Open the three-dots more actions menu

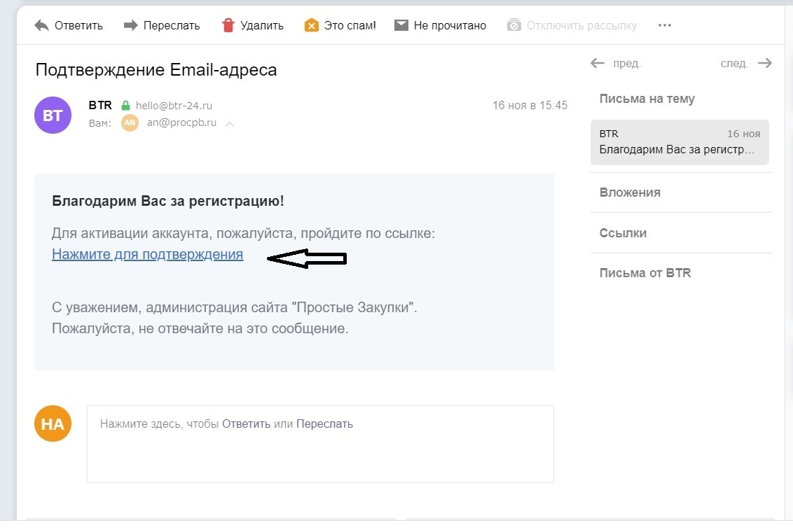point(665,25)
